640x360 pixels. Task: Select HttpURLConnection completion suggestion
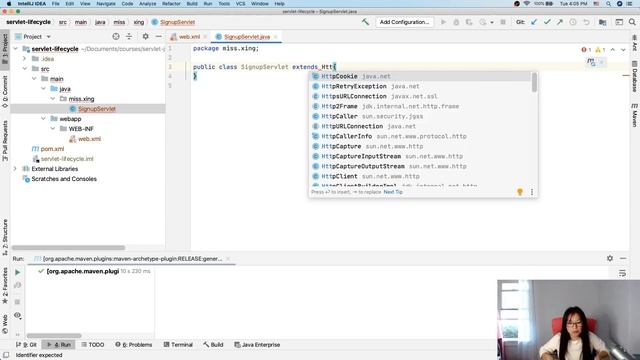[x=420, y=126]
